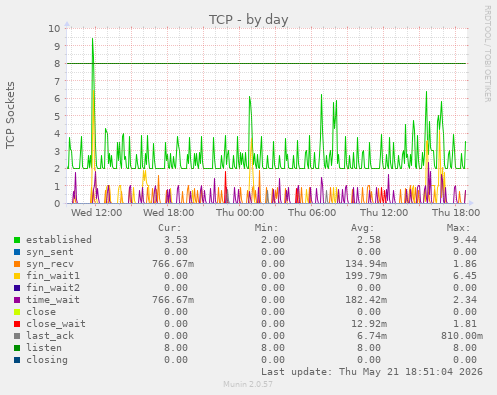
Task: Click the 'close_wait' legend label
Action: (x=56, y=324)
